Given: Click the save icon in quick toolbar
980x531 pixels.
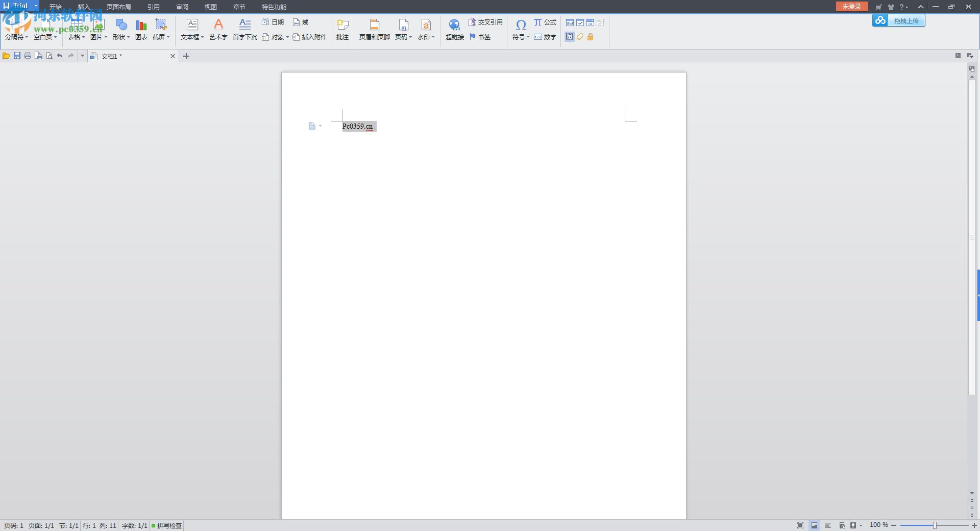Looking at the screenshot, I should click(x=17, y=56).
